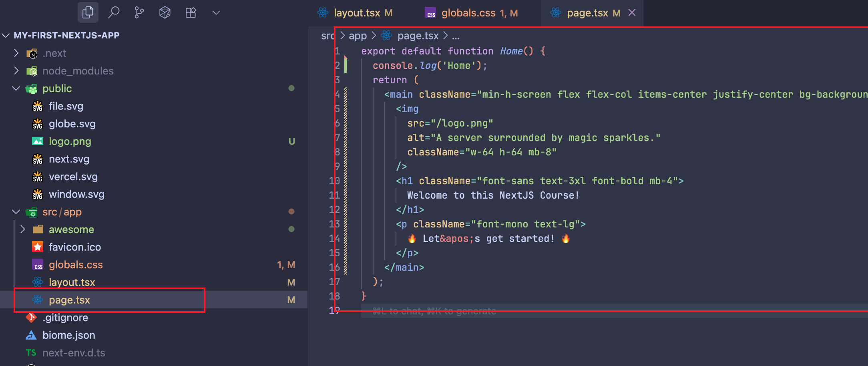Open the Source Control view
Image resolution: width=868 pixels, height=366 pixels.
(139, 13)
